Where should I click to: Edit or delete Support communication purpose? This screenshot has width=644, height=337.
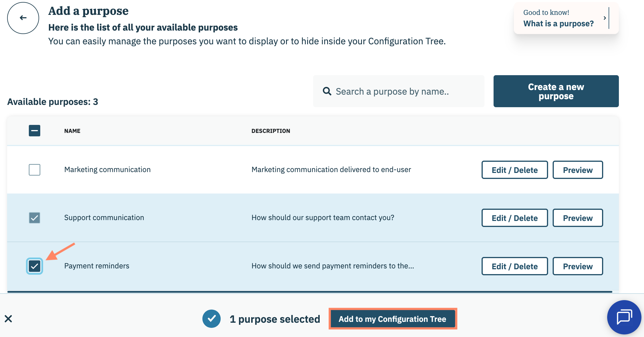514,218
